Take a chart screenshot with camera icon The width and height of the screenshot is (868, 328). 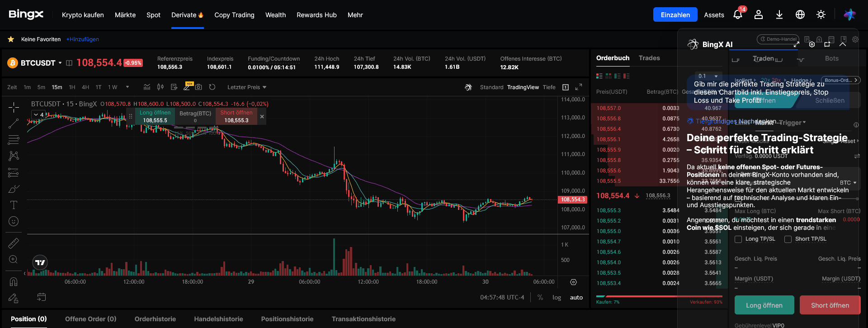click(x=198, y=87)
